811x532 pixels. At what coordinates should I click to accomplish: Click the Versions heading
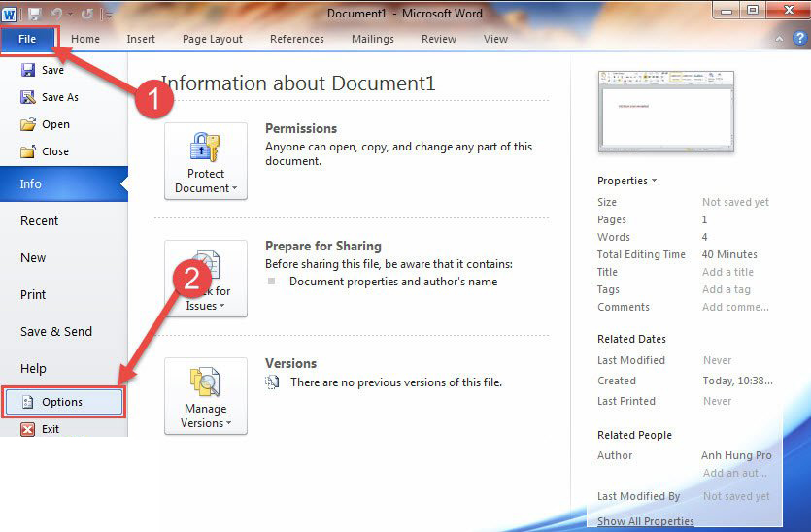(x=290, y=363)
